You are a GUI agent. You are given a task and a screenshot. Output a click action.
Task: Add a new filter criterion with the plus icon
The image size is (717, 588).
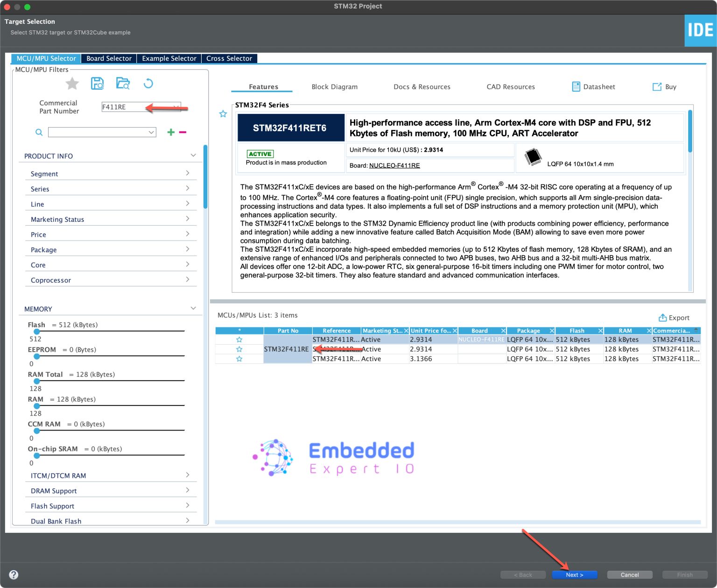[170, 132]
